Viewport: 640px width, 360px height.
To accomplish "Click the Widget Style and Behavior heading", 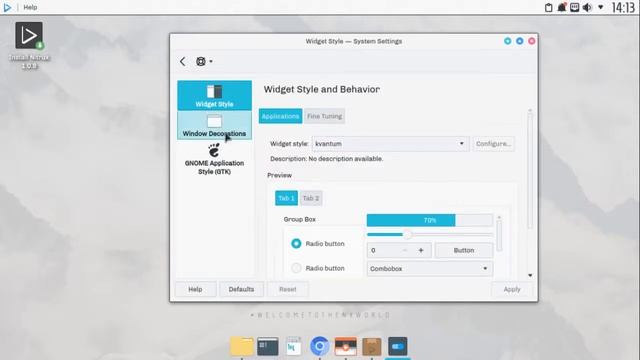I will (322, 89).
